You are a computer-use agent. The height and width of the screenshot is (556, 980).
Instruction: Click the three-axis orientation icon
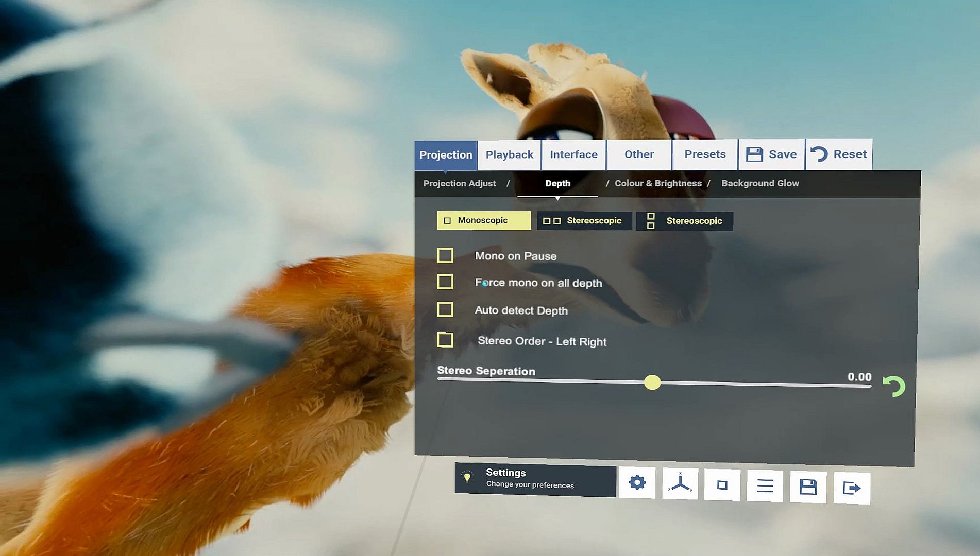click(x=680, y=483)
